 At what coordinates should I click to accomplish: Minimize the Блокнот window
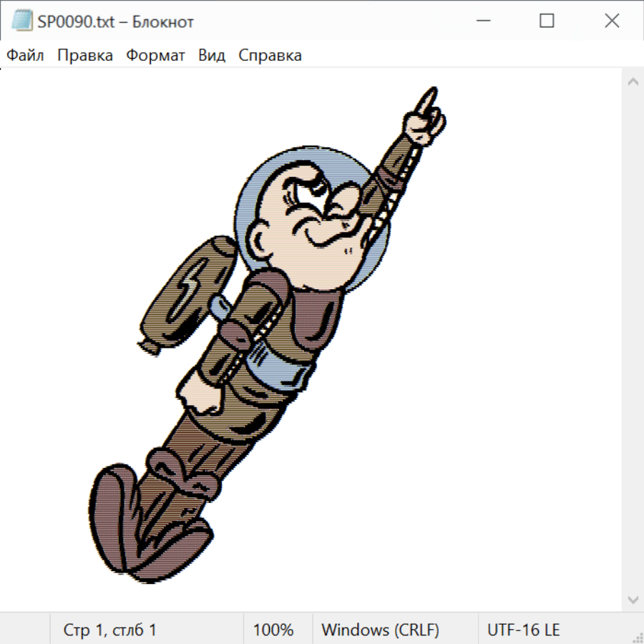pos(482,21)
